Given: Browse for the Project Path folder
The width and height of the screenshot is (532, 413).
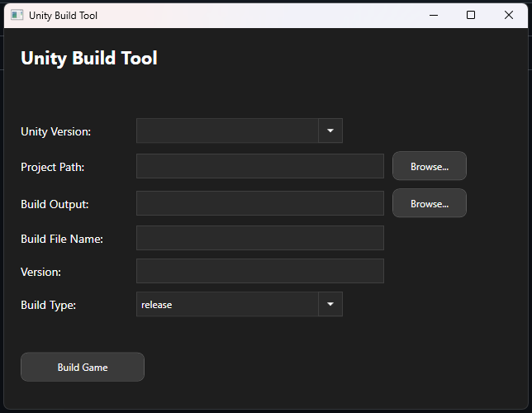Looking at the screenshot, I should click(430, 166).
